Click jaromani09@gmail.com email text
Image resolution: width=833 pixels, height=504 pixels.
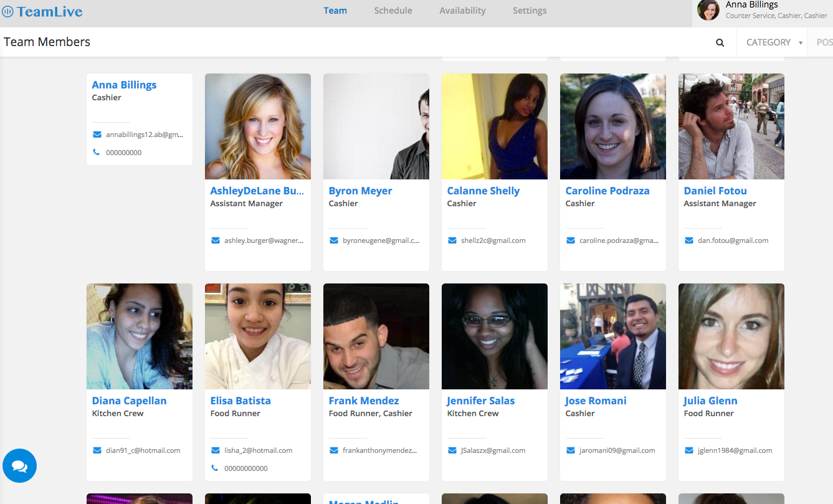click(617, 450)
